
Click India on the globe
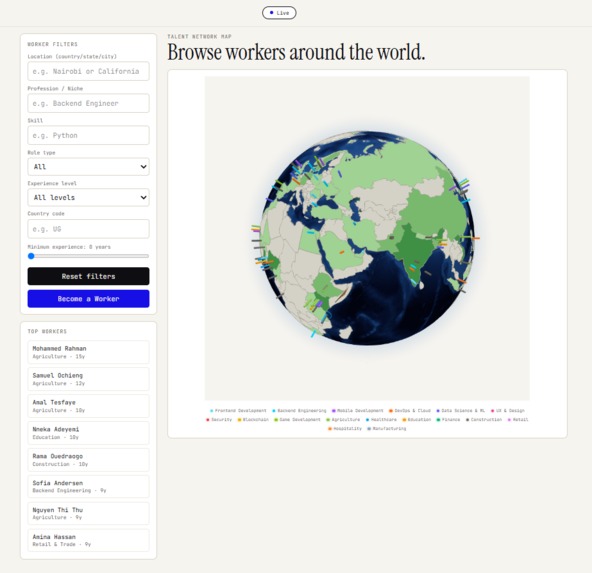point(412,246)
